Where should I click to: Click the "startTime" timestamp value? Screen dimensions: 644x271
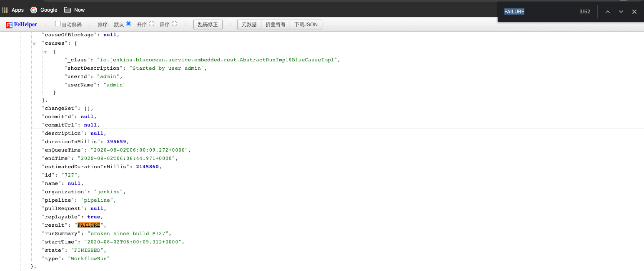(x=133, y=242)
